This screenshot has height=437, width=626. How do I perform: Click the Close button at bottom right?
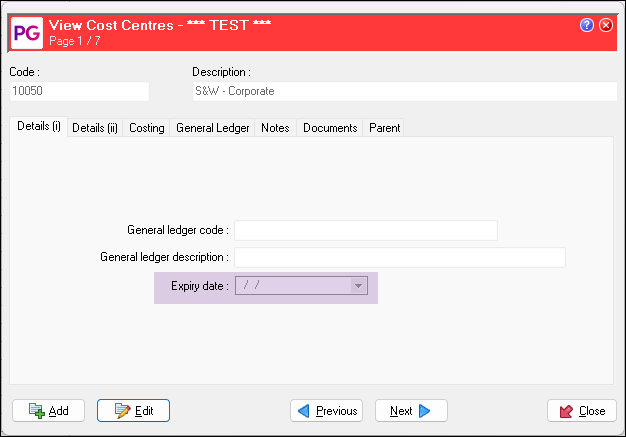(581, 411)
